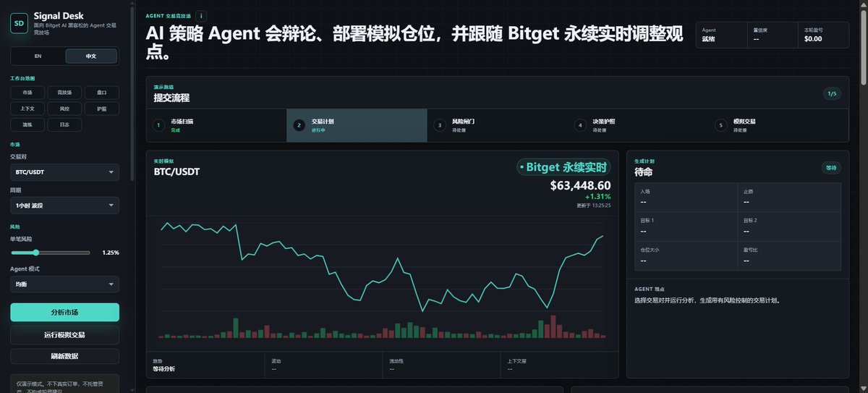The image size is (868, 393).
Task: Click the +1.31% change value
Action: [x=598, y=197]
